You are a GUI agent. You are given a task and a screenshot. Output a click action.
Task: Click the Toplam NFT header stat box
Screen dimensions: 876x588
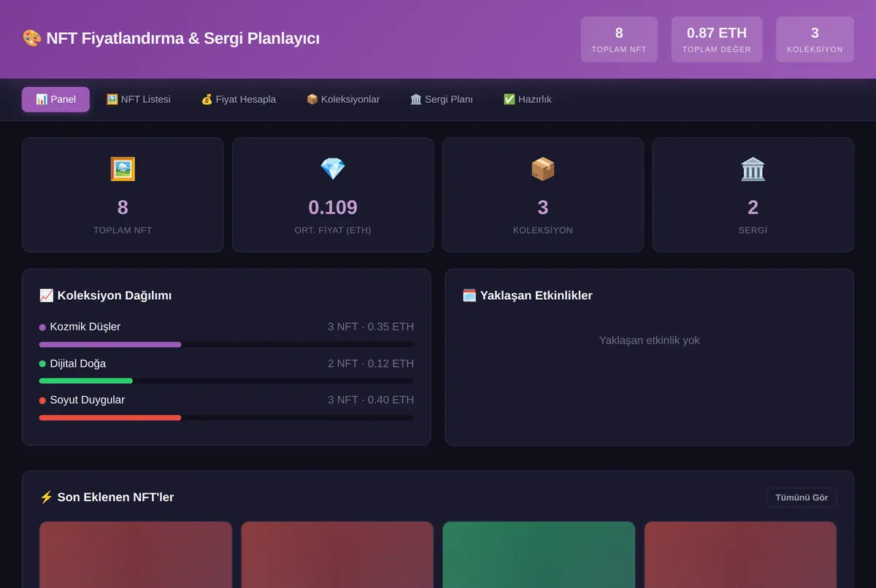pos(619,39)
